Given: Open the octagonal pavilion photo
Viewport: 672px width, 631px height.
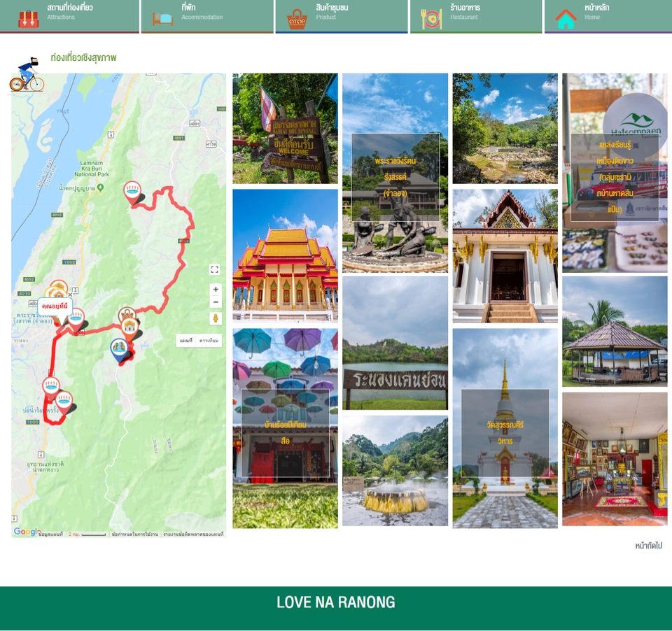Looking at the screenshot, I should (615, 332).
